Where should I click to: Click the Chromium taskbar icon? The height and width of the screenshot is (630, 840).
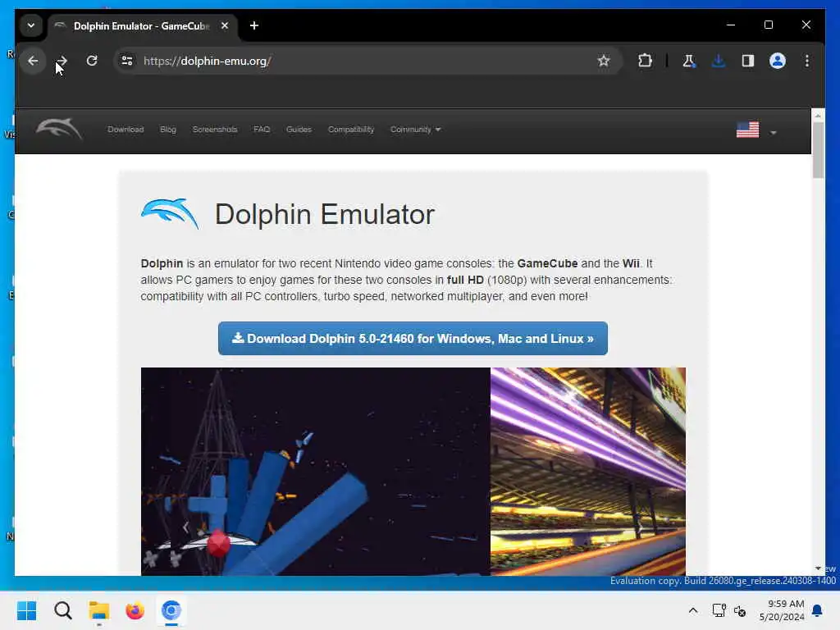(x=171, y=610)
